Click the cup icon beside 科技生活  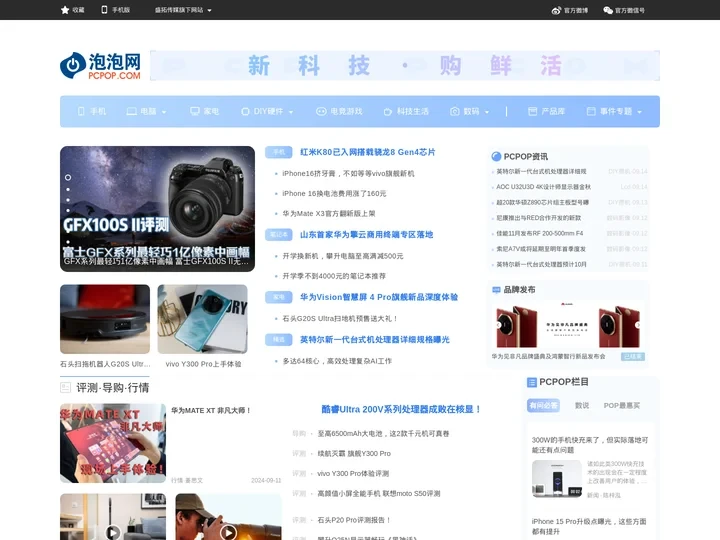(x=388, y=112)
